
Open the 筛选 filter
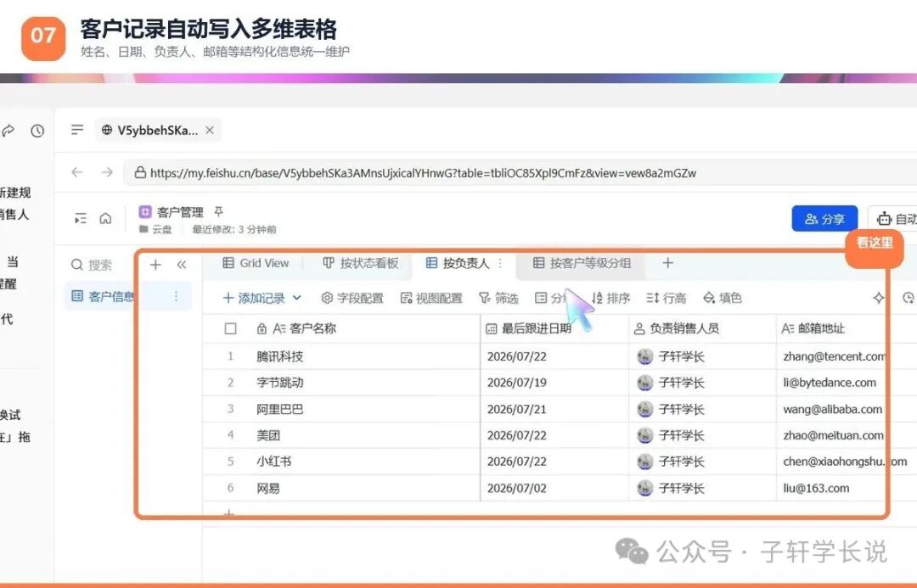[499, 298]
